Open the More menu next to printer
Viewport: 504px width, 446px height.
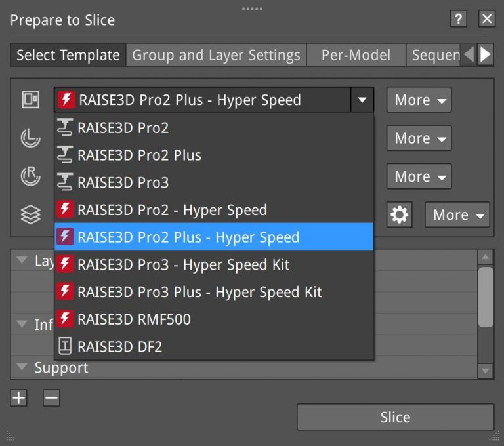coord(419,100)
